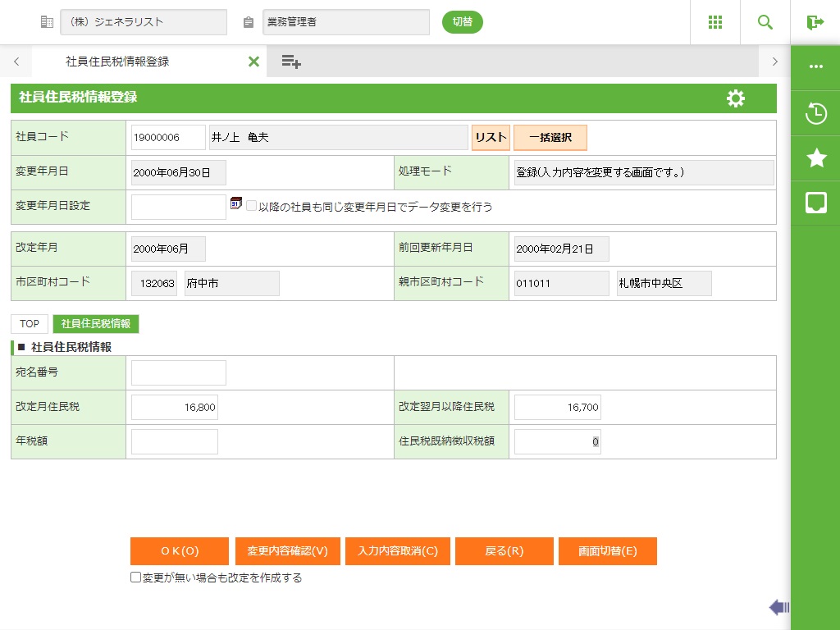Click the add new tab icon
This screenshot has height=630, width=840.
291,62
